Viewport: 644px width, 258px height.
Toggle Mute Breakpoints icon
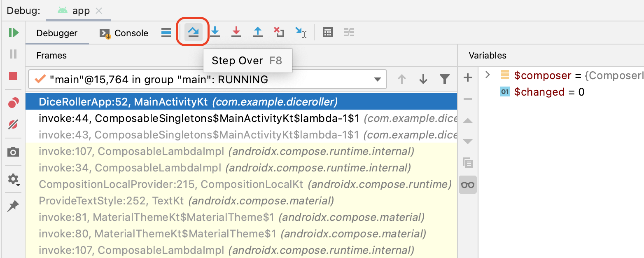coord(13,124)
